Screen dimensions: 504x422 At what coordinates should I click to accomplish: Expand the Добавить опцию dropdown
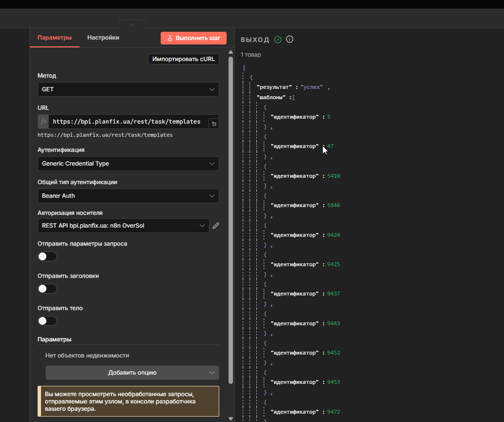pos(132,373)
